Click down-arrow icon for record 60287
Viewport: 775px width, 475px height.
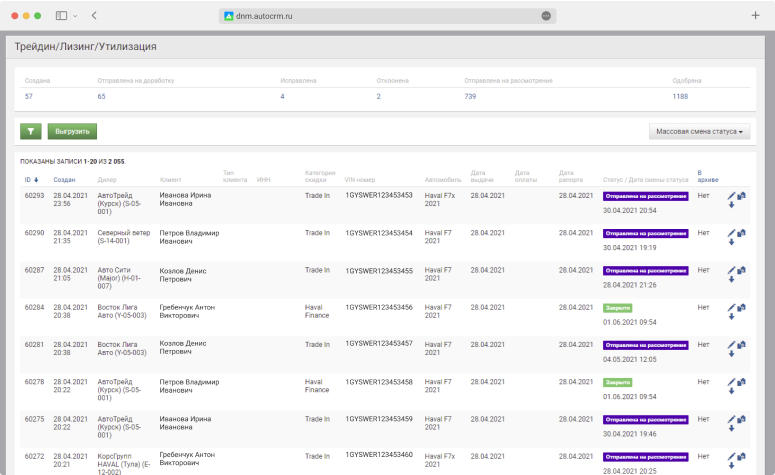click(x=731, y=280)
